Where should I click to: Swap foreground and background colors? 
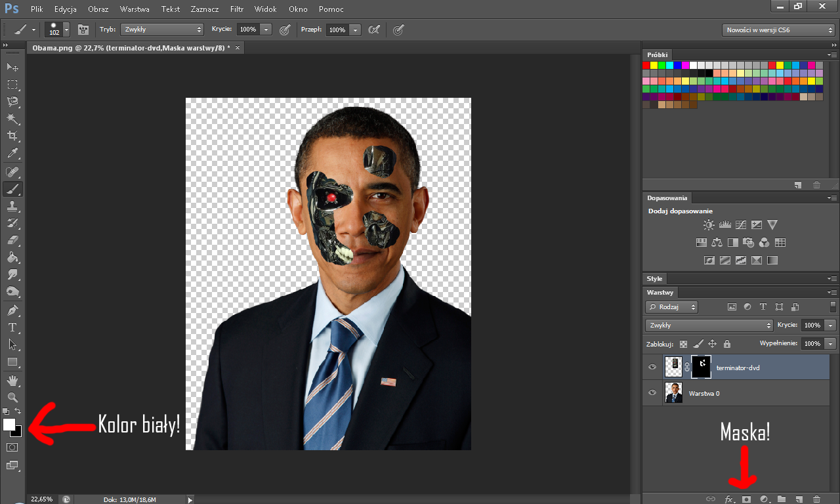18,411
